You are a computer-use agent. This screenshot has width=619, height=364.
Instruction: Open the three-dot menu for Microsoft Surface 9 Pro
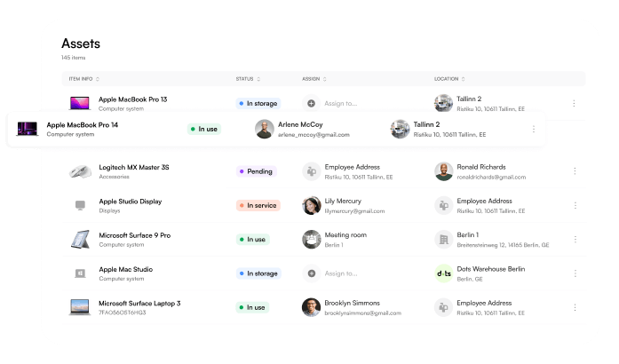[x=575, y=239]
